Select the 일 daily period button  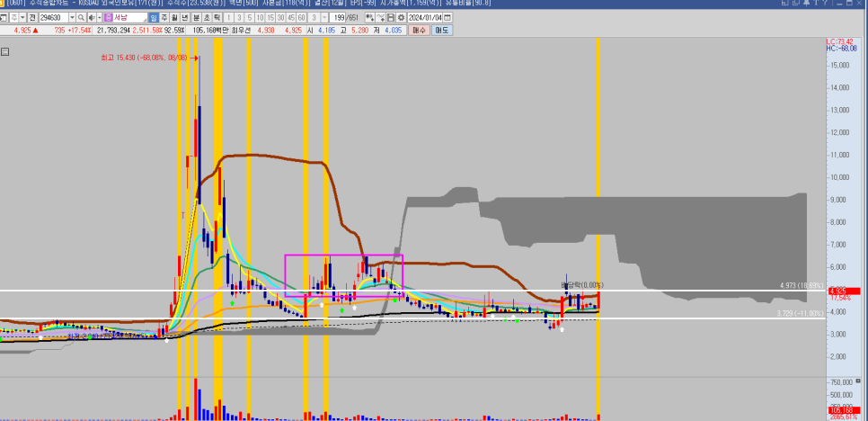point(154,18)
